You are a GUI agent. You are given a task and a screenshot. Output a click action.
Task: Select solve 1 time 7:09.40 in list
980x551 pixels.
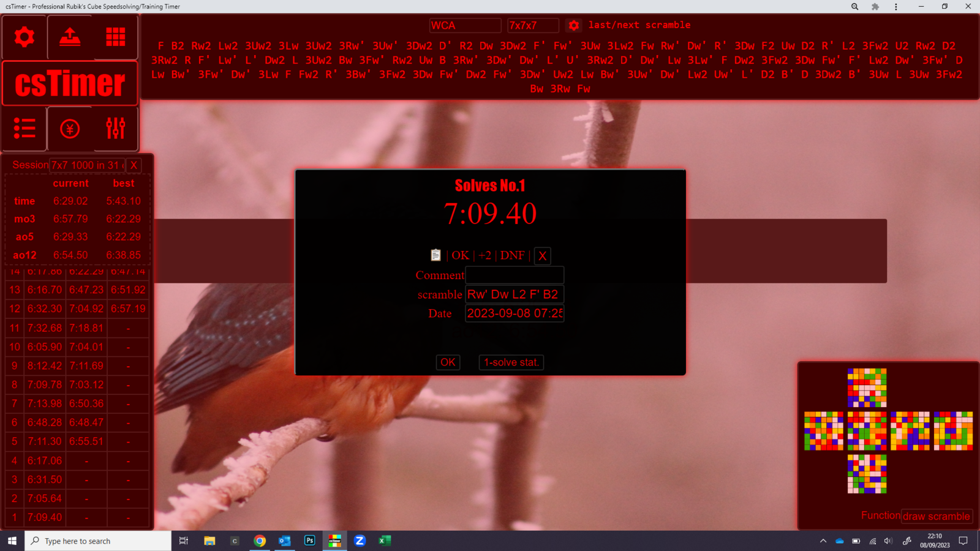click(x=45, y=517)
